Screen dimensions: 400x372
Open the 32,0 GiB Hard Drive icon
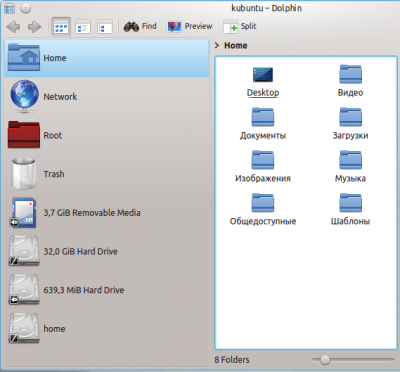(x=24, y=251)
